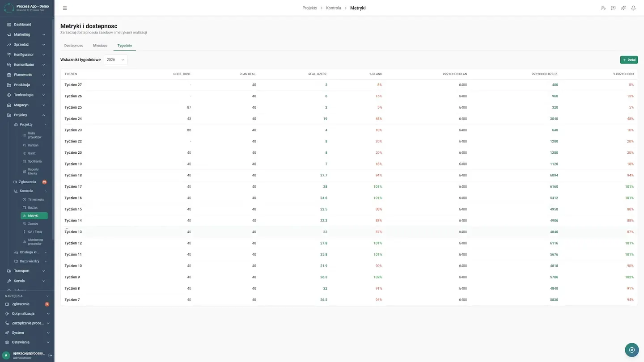Screen dimensions: 644x362
Task: Click the Magazyn warehouse icon
Action: [x=9, y=105]
